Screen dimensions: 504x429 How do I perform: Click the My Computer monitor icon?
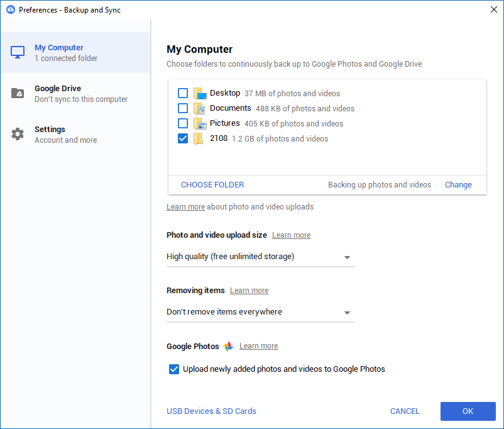(x=18, y=52)
